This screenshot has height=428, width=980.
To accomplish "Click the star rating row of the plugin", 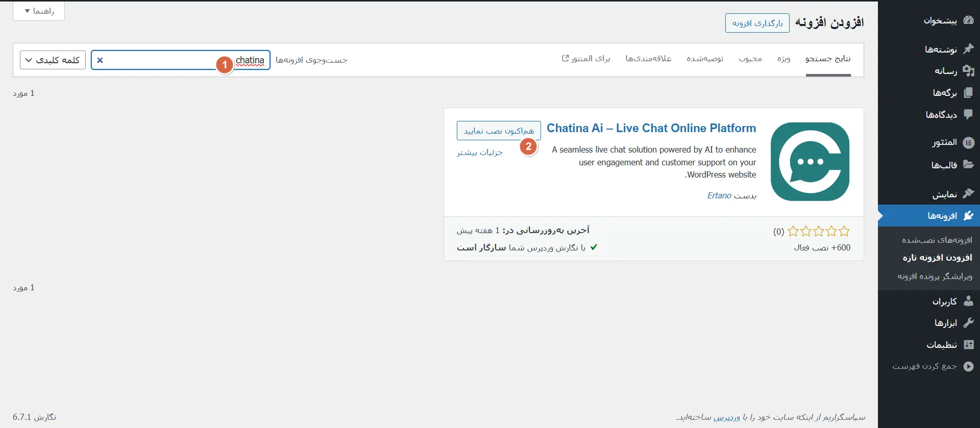I will coord(819,231).
